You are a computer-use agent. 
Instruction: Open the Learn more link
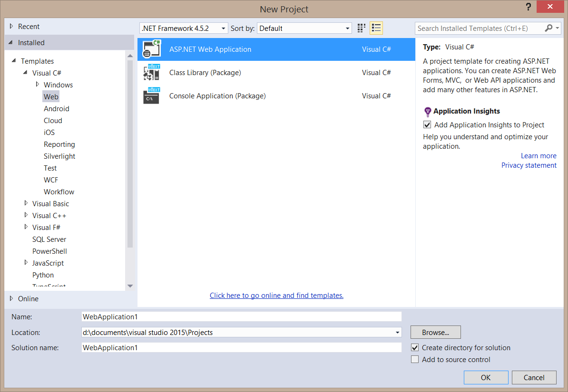539,156
